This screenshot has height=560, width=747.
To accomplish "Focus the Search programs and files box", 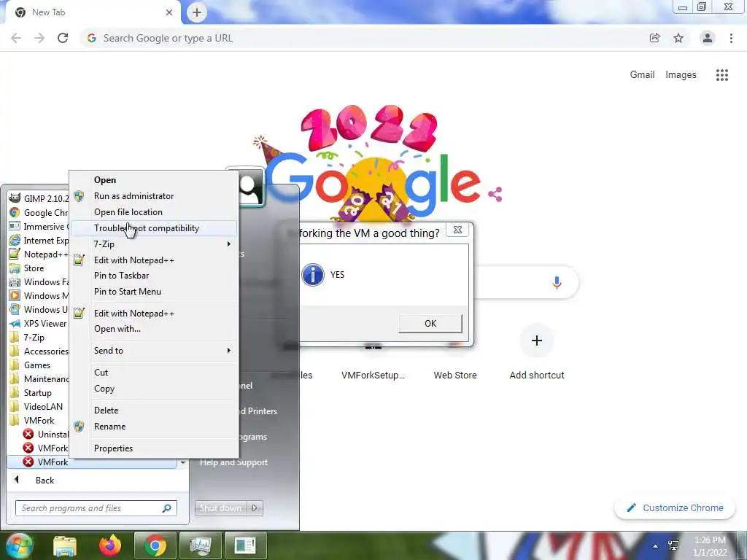I will click(96, 508).
